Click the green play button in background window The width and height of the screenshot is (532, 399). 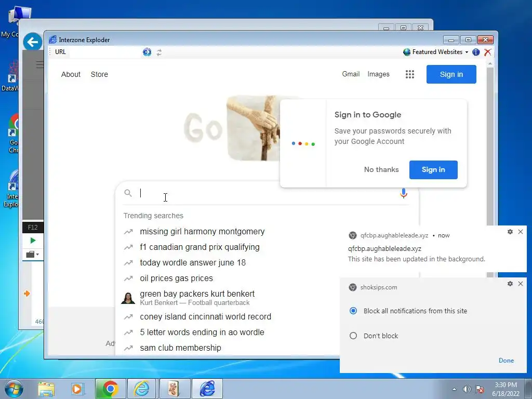click(33, 241)
